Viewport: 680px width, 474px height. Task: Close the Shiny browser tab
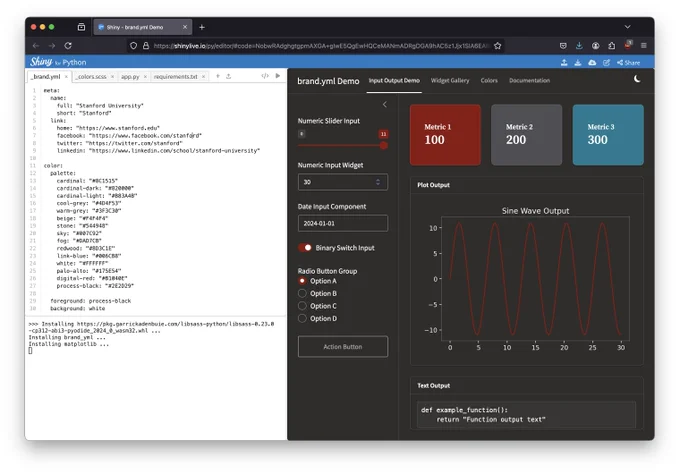[185, 27]
